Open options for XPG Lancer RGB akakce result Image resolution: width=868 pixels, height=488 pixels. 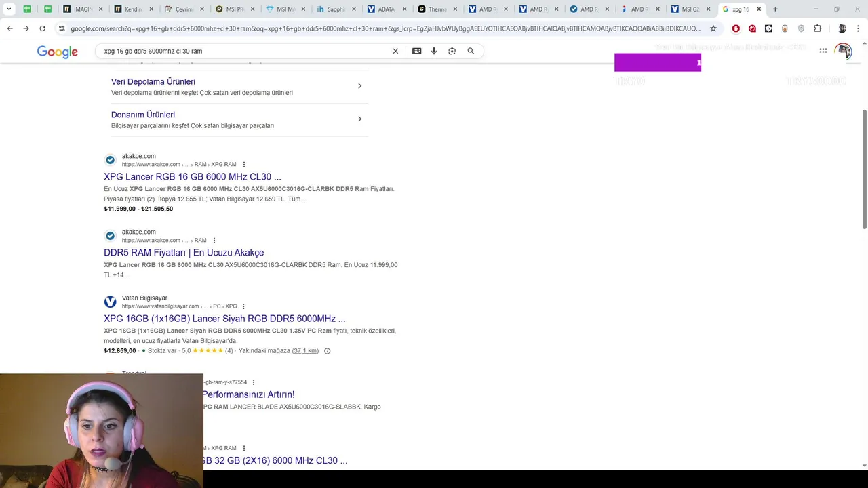(x=244, y=165)
